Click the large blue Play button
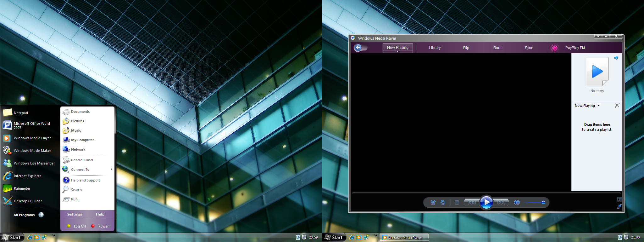This screenshot has height=242, width=644. tap(486, 202)
